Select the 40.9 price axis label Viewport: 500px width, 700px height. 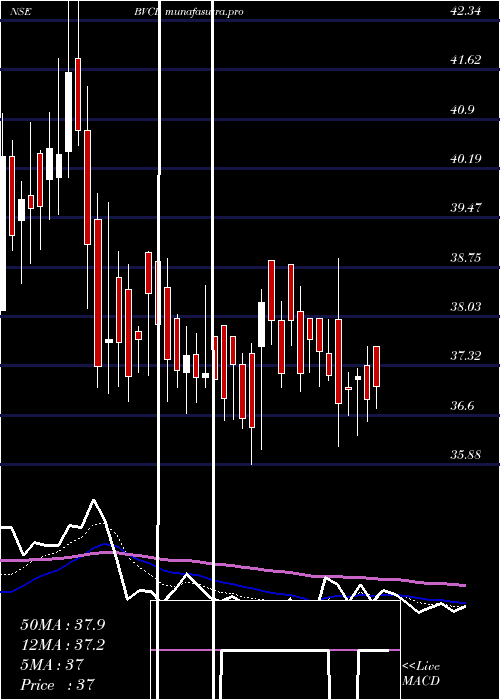(x=462, y=109)
